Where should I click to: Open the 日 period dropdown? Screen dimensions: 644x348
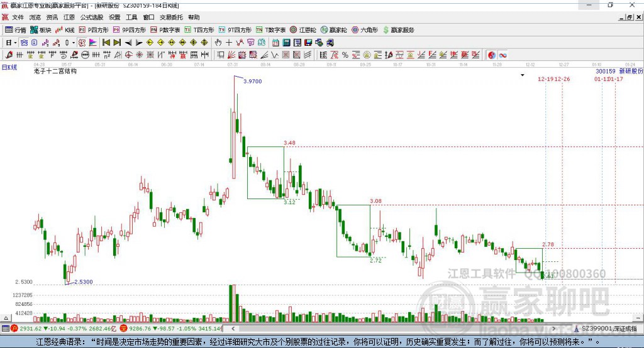11,43
